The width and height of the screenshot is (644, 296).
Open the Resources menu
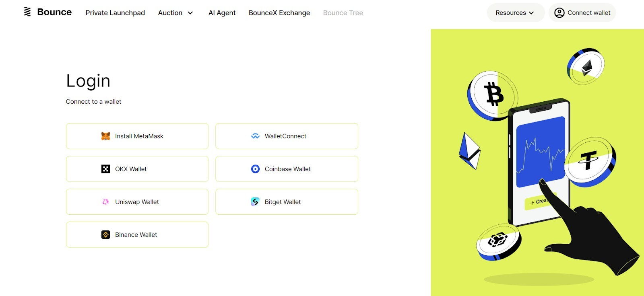pos(516,13)
